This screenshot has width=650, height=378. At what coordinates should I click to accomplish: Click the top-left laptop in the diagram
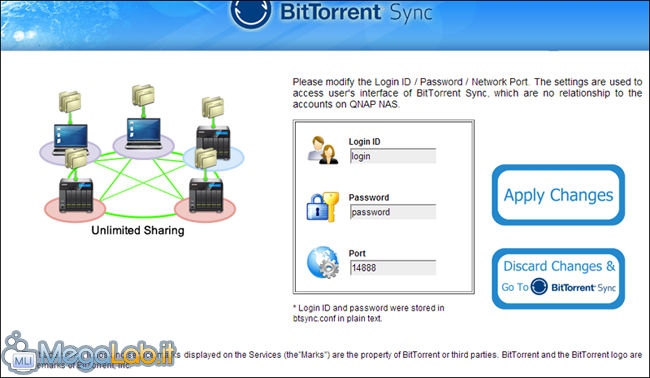[x=70, y=139]
